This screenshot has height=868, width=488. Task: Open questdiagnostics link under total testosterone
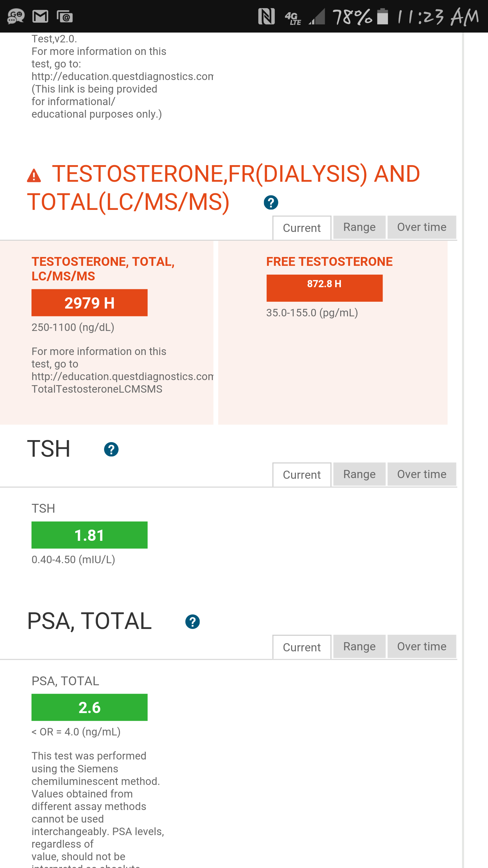(122, 376)
